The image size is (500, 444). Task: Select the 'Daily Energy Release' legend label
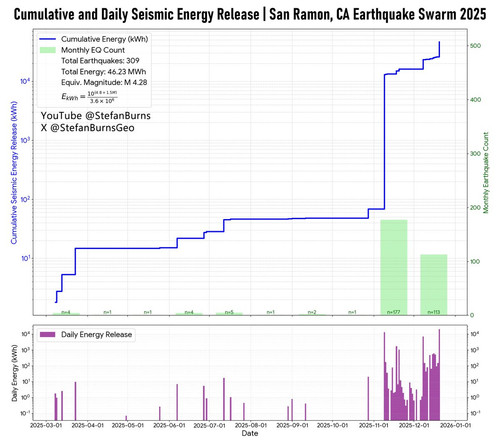pos(97,335)
